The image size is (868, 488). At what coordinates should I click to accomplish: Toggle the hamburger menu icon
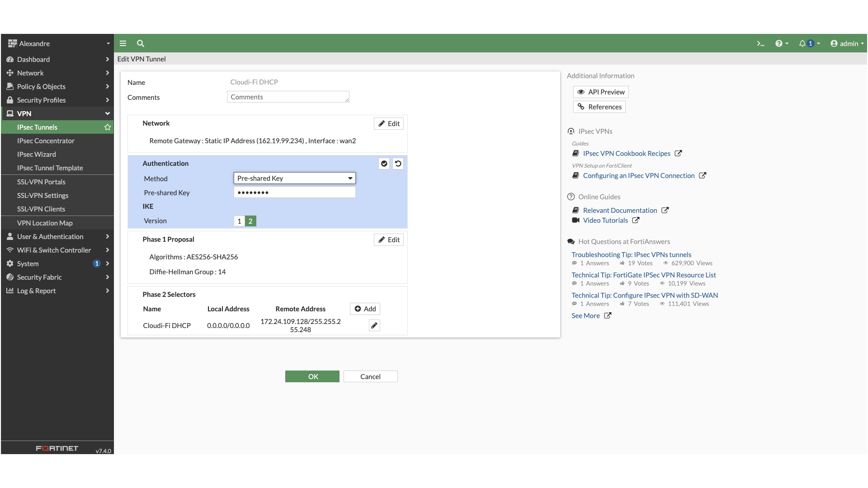tap(123, 43)
